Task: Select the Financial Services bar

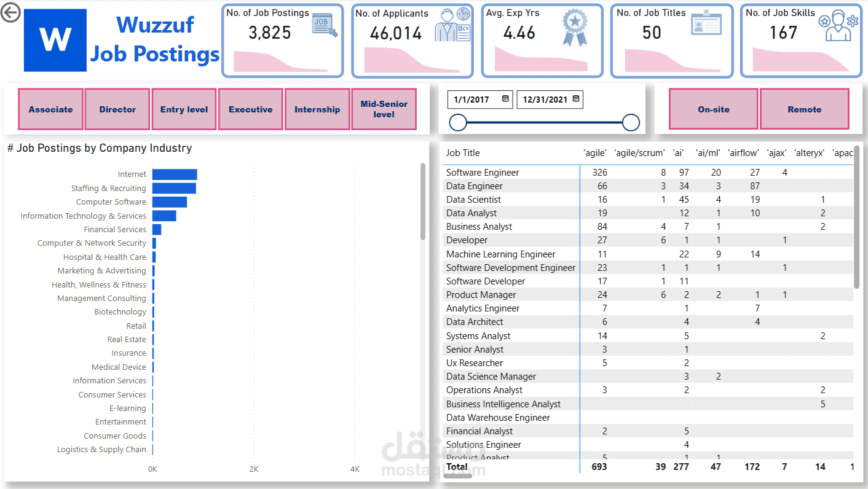Action: 157,229
